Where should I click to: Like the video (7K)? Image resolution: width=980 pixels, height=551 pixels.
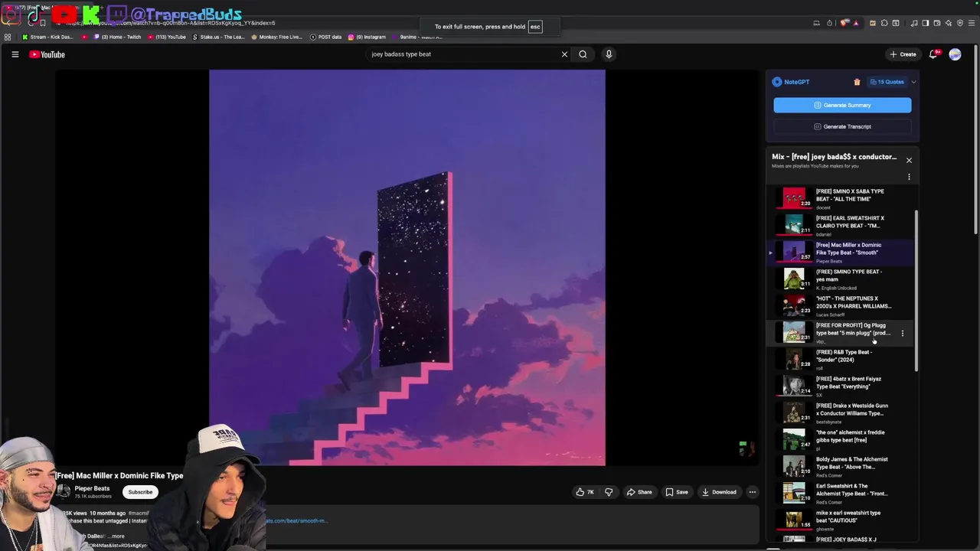585,492
